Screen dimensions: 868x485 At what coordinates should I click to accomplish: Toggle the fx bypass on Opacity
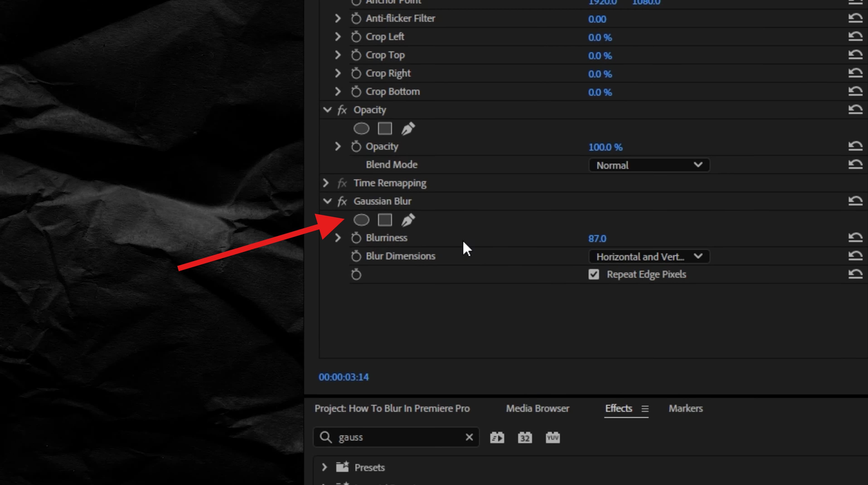coord(341,110)
